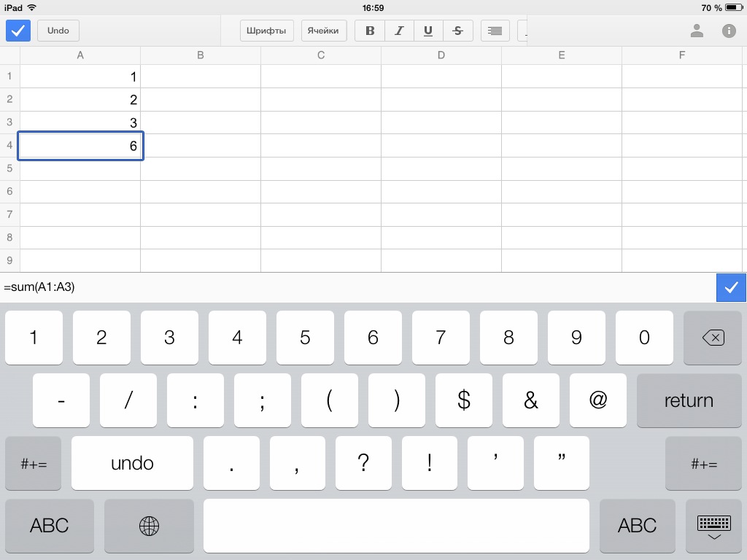Open the Шрифты fonts menu
Image resolution: width=747 pixels, height=560 pixels.
pos(267,31)
